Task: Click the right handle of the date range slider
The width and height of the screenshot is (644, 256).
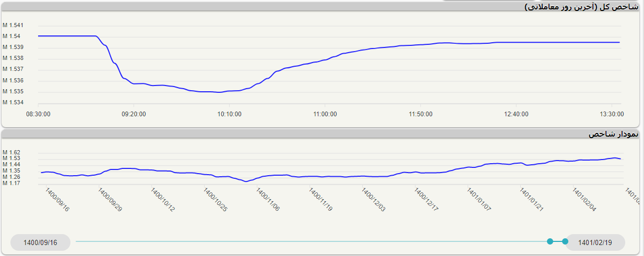Action: coord(565,241)
